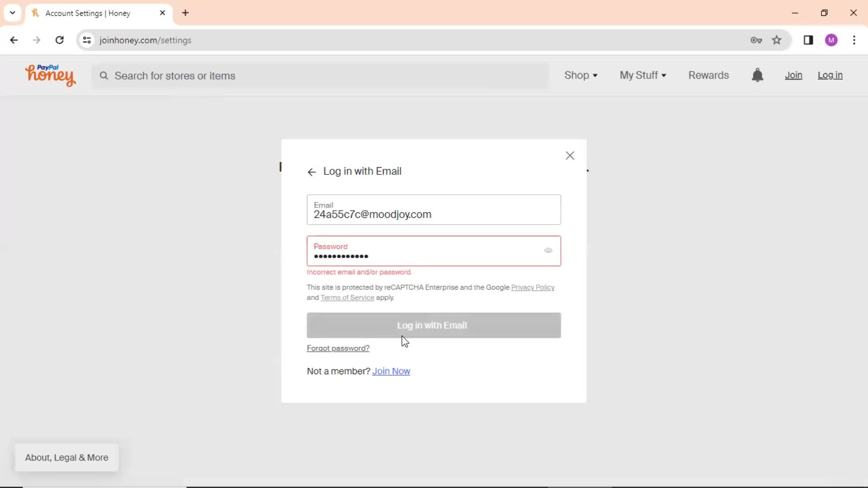Click the Join Now link
Image resolution: width=868 pixels, height=488 pixels.
click(391, 371)
